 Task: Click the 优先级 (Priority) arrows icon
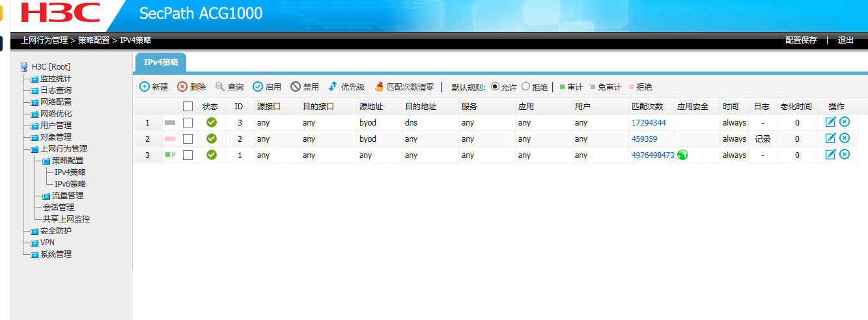point(333,87)
